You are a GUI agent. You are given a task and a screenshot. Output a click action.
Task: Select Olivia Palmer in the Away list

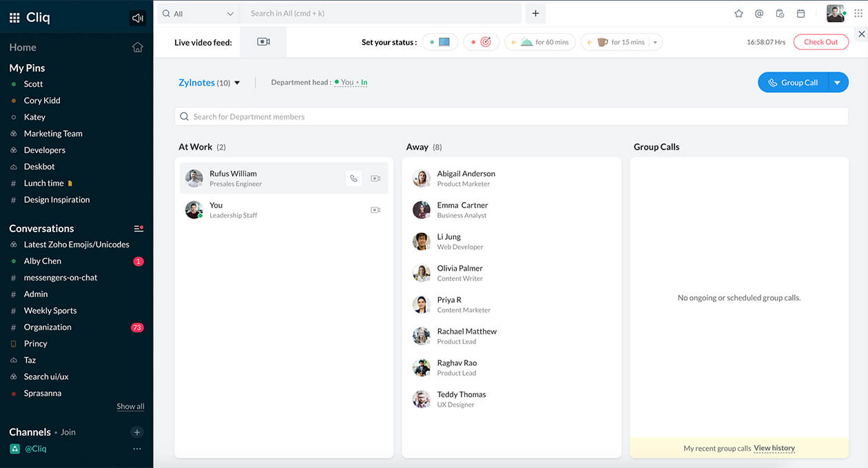point(511,273)
